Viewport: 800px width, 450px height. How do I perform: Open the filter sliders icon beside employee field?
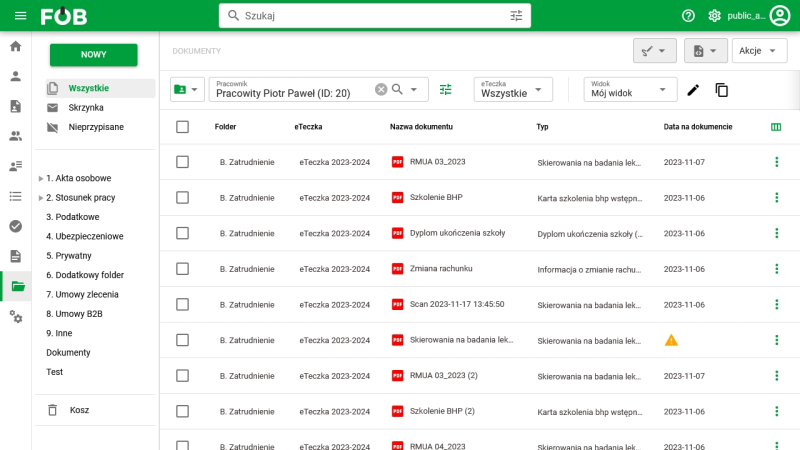[x=446, y=90]
